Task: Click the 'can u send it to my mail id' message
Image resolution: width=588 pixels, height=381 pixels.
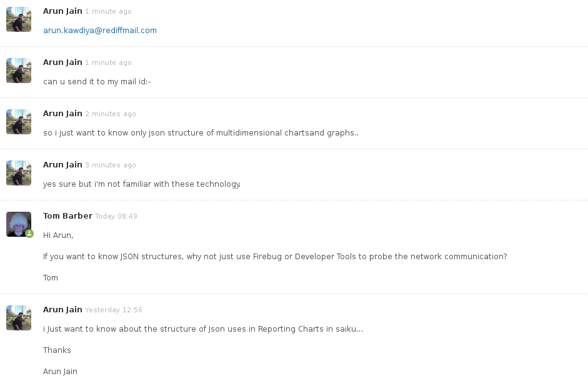Action: [x=97, y=82]
